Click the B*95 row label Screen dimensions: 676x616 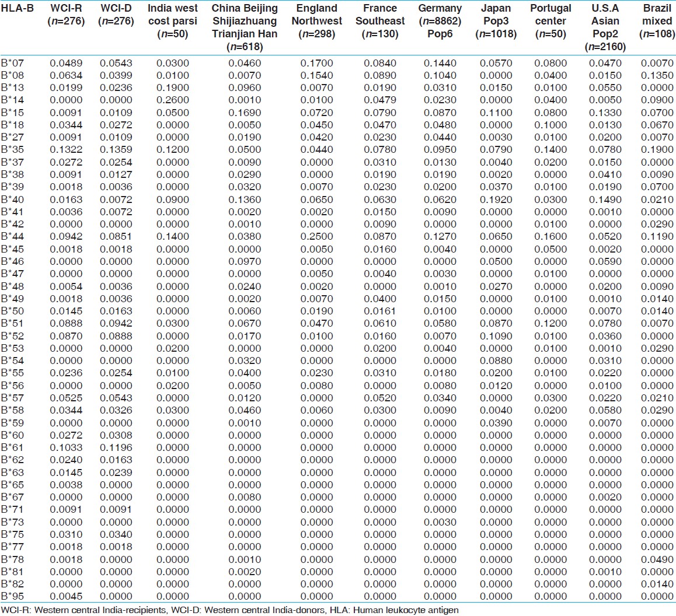(13, 595)
